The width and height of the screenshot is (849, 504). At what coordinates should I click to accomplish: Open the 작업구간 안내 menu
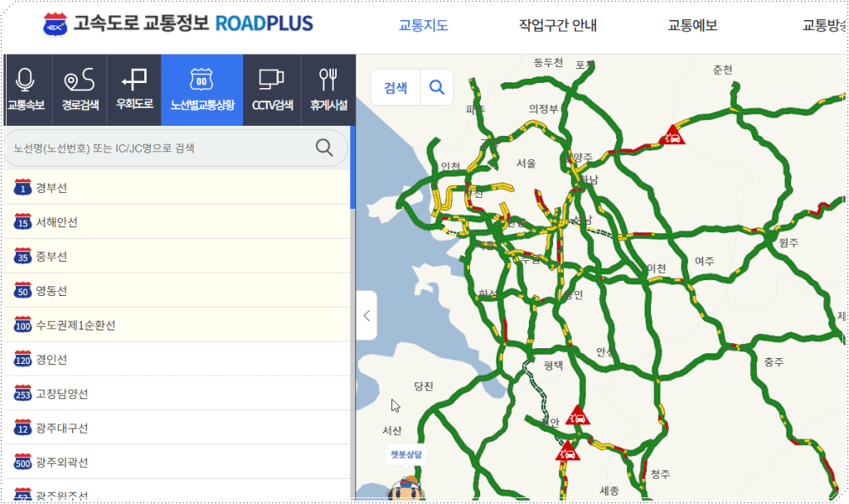point(556,26)
